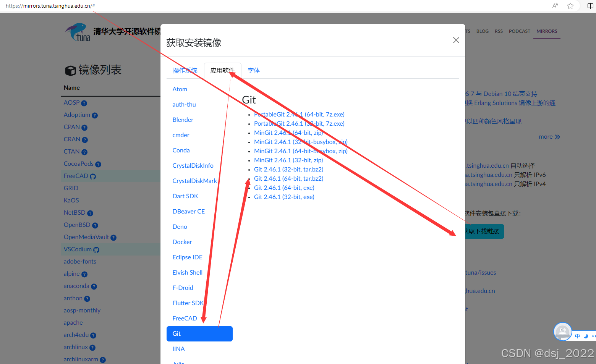Download PortableGit 2.46.1 32-bit 7z.exe
The width and height of the screenshot is (596, 364).
pyautogui.click(x=299, y=123)
